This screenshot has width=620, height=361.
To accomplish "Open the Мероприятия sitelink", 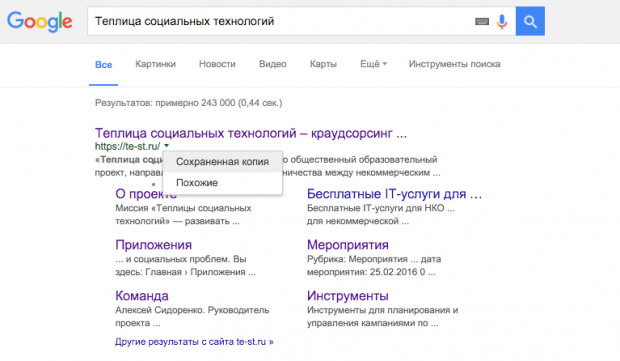I will 348,245.
